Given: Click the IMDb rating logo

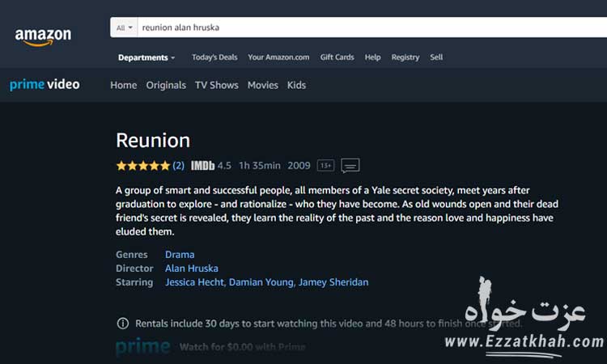Looking at the screenshot, I should [202, 166].
